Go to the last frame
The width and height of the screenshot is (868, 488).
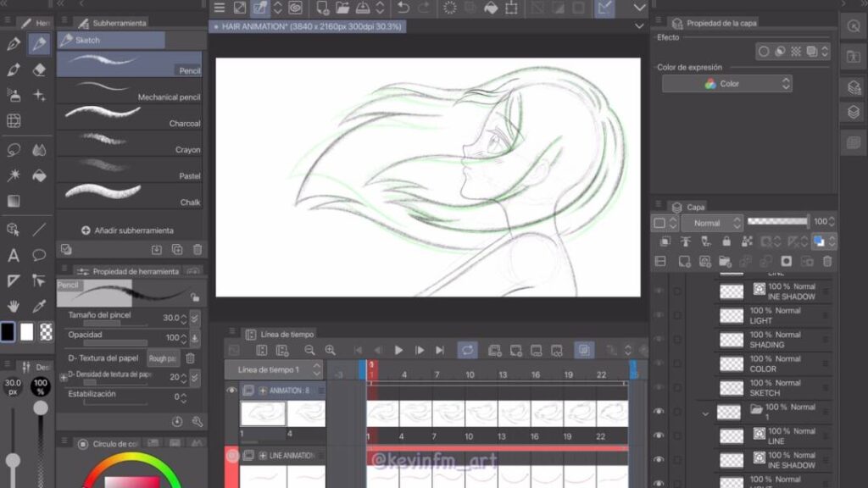click(440, 350)
